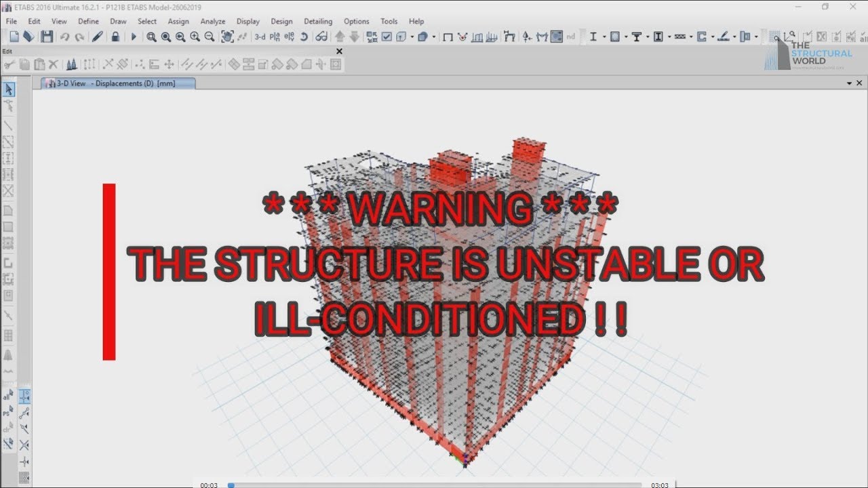
Task: Move up in list arrow icon
Action: [x=340, y=37]
